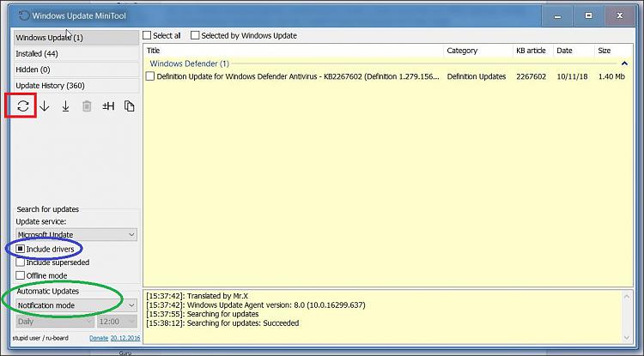Close the Windows Update MiniTool window

[620, 16]
